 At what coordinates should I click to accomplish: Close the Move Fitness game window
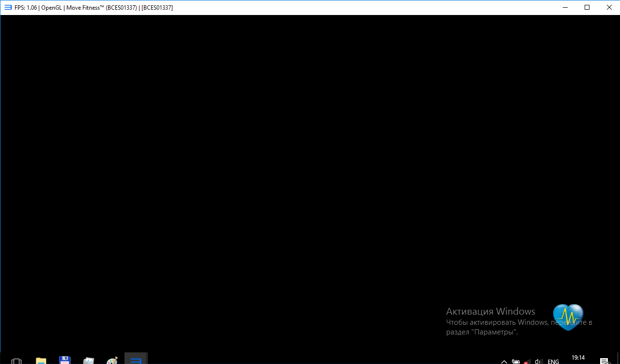(609, 7)
